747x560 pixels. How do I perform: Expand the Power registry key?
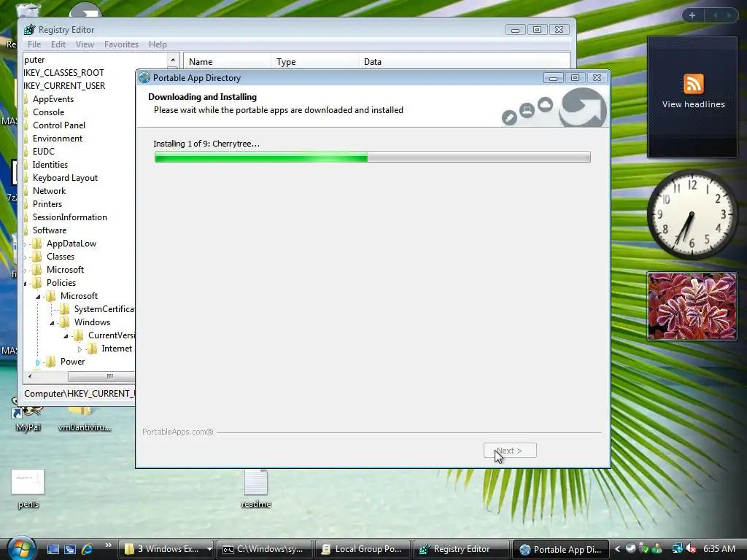coord(38,362)
